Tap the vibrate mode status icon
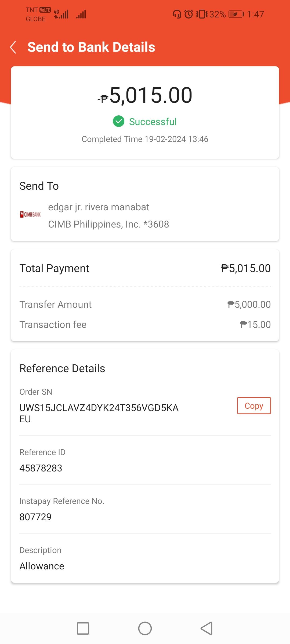Screen dimensions: 290x644 pos(202,14)
